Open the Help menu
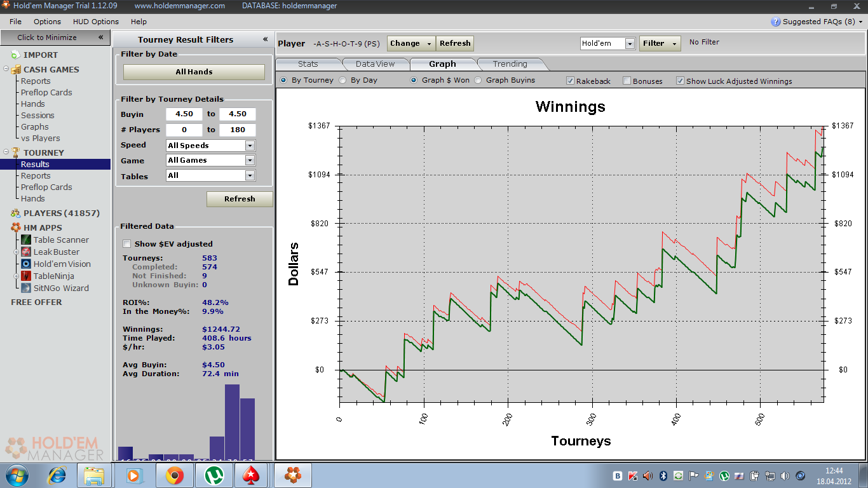Screen dimensions: 868x488 tap(139, 22)
